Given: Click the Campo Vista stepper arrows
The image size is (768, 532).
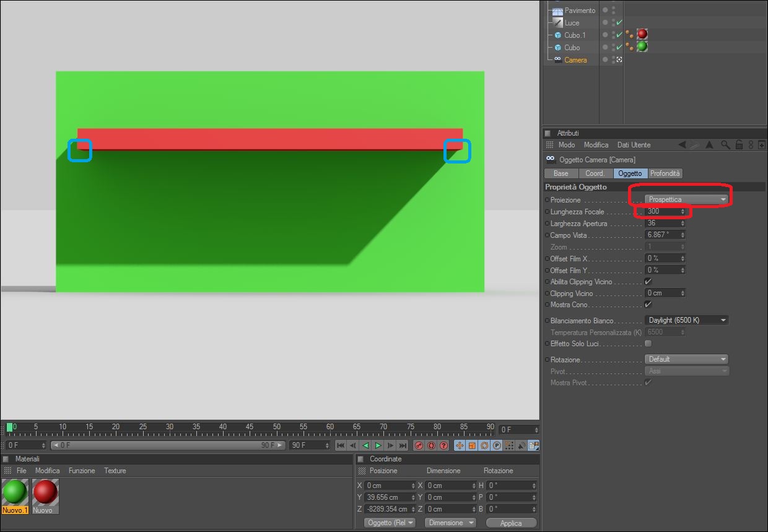Looking at the screenshot, I should tap(683, 235).
